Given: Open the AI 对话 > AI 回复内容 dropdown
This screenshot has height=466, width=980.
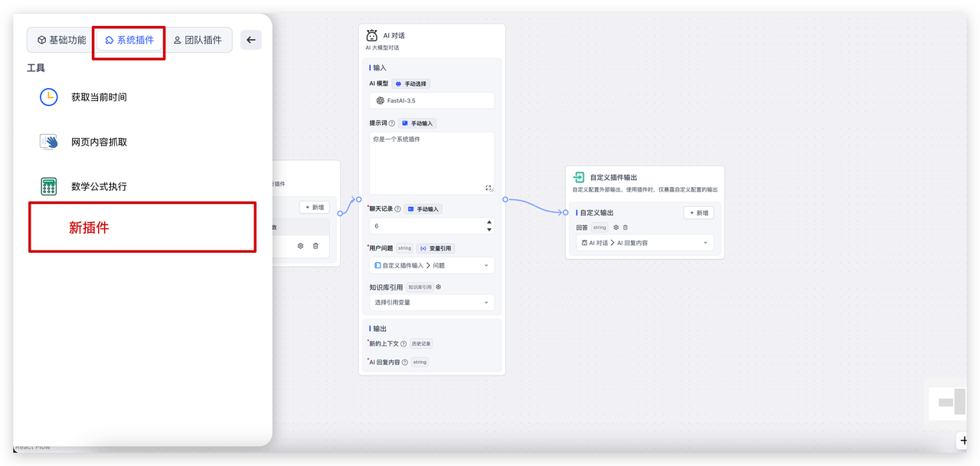Looking at the screenshot, I should tap(643, 243).
